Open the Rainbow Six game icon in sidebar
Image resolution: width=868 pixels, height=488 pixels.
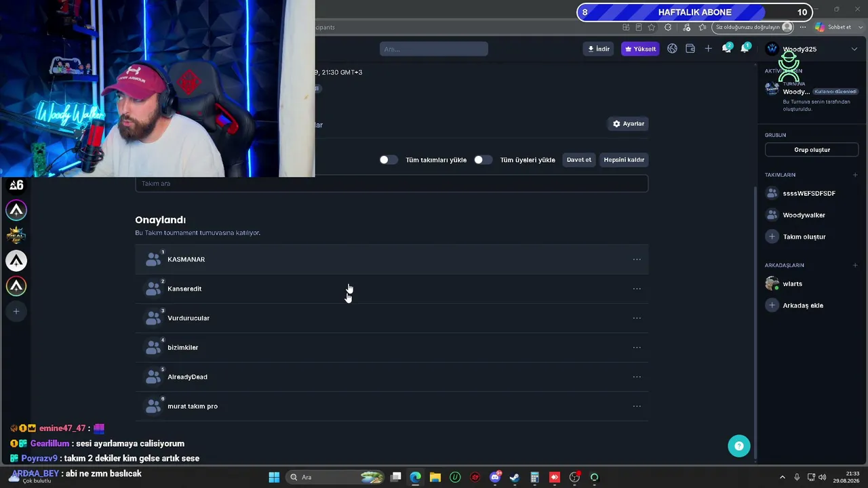(x=16, y=185)
